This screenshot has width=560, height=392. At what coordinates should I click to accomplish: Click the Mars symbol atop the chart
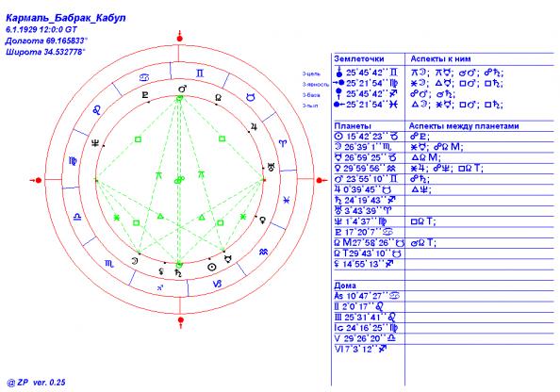tap(183, 89)
